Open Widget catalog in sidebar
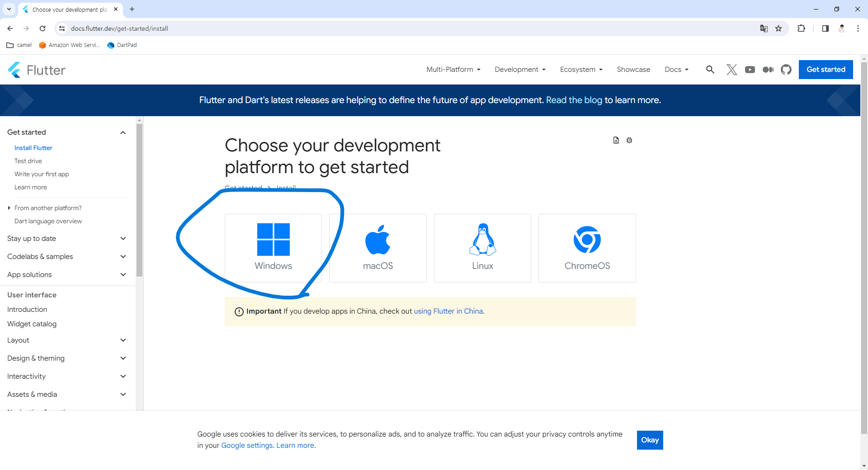Screen dimensions: 868x470 point(32,324)
